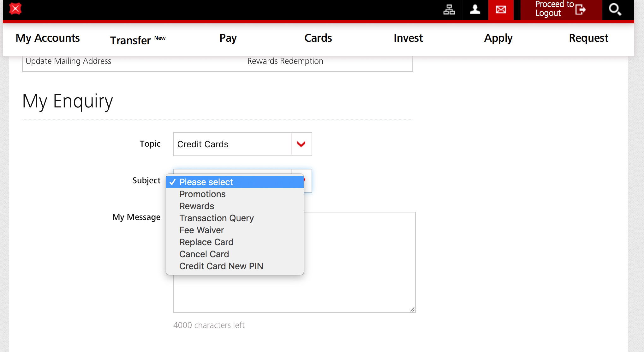Click the Topic field showing Credit Cards
Screen dimensions: 644x352
242,144
